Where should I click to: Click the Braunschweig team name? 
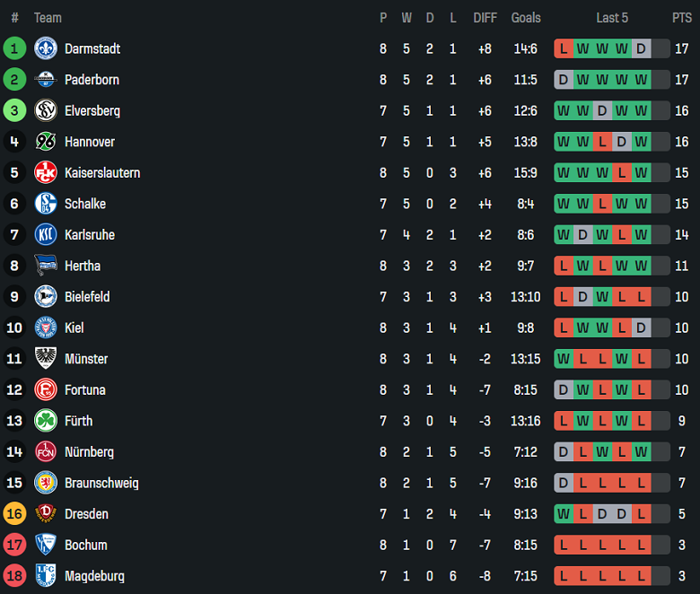coord(101,483)
